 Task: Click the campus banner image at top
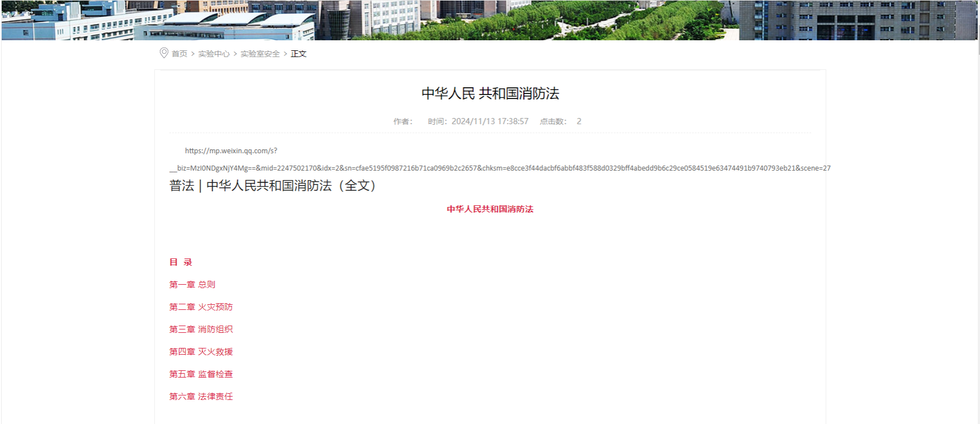click(x=490, y=20)
